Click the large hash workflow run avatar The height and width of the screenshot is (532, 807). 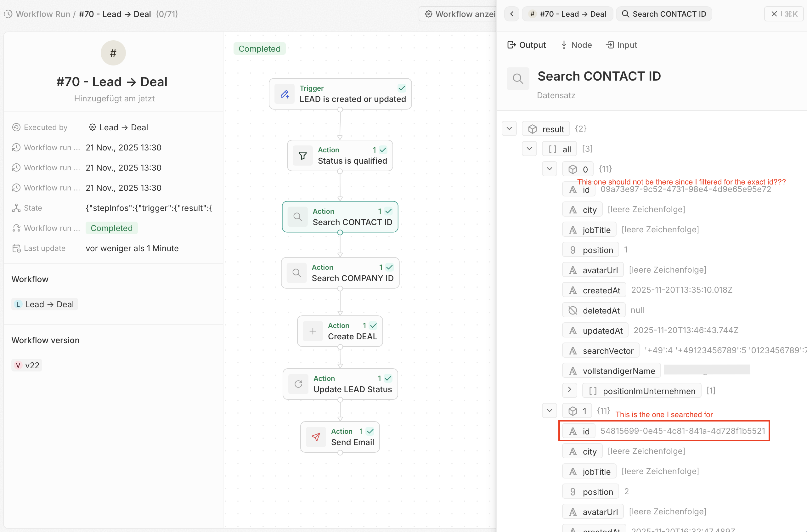tap(113, 53)
